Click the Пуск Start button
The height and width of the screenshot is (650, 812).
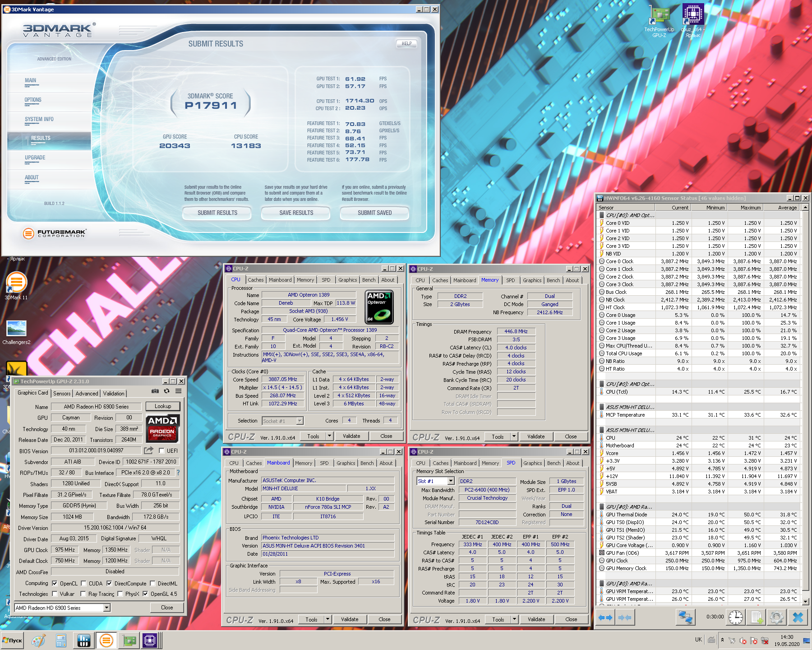[12, 641]
